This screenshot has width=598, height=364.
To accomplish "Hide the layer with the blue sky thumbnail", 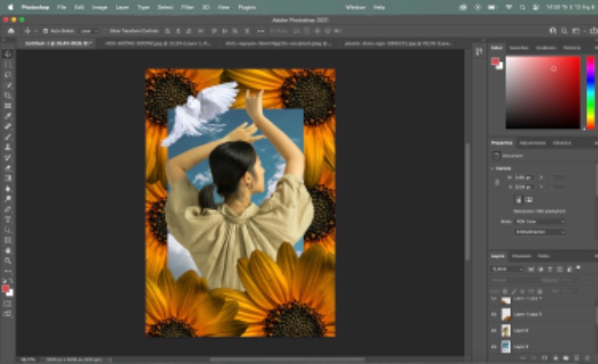I will pyautogui.click(x=494, y=346).
